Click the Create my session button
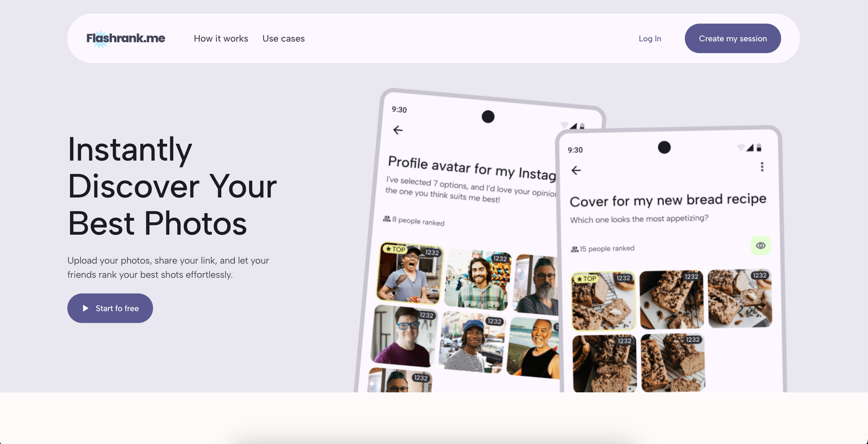 pyautogui.click(x=733, y=38)
